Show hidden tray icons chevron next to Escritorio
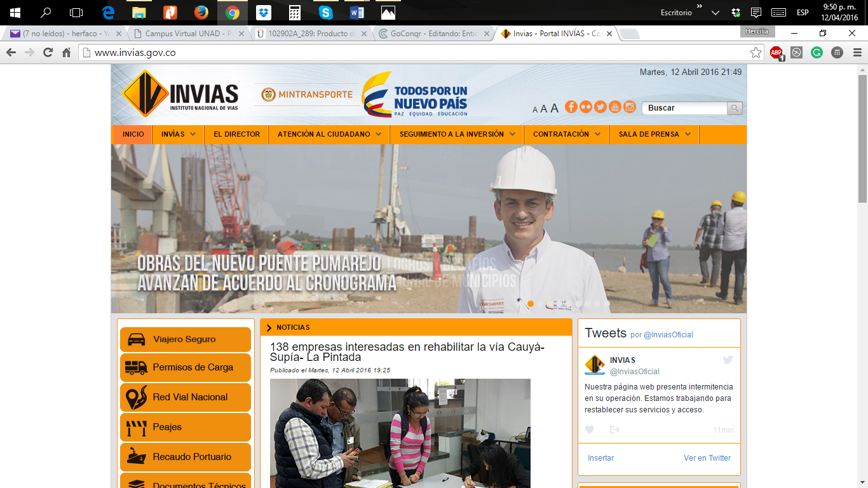Image resolution: width=868 pixels, height=488 pixels. pos(715,12)
